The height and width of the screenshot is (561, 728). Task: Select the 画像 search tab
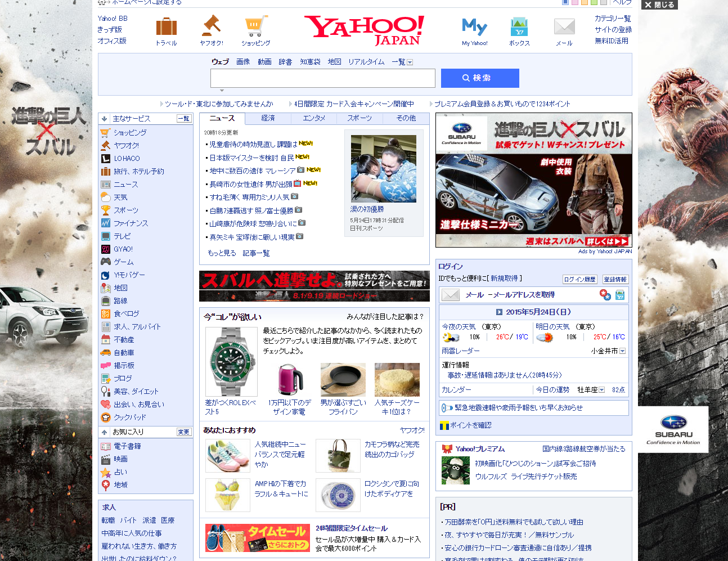click(243, 62)
